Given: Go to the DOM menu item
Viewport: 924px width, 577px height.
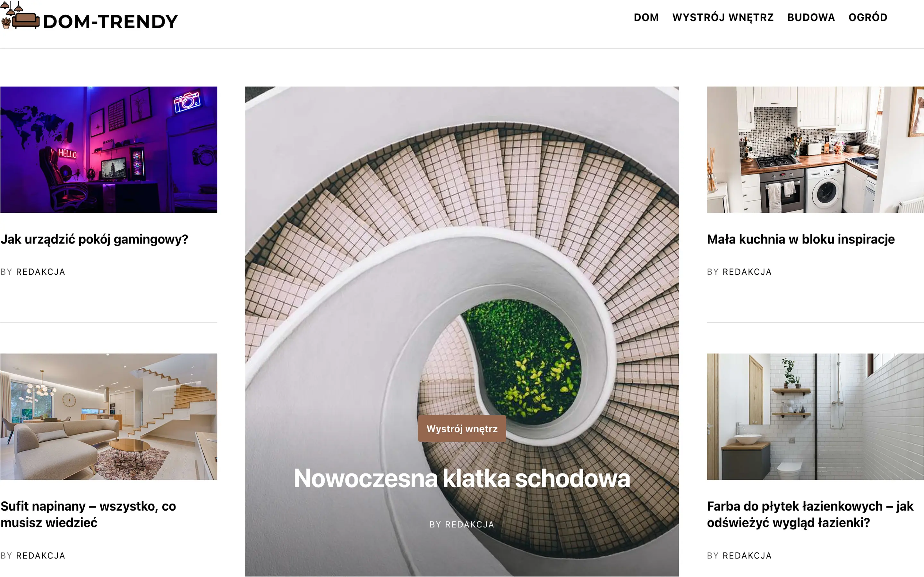Looking at the screenshot, I should tap(646, 18).
